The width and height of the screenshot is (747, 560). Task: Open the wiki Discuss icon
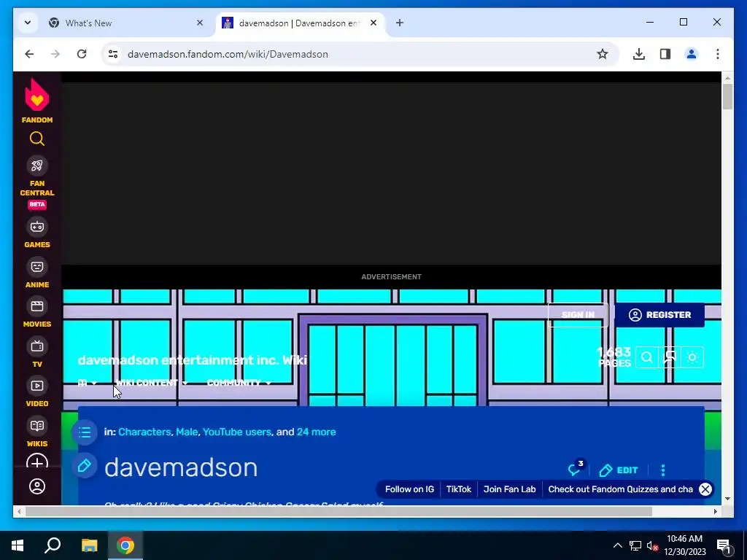[670, 357]
